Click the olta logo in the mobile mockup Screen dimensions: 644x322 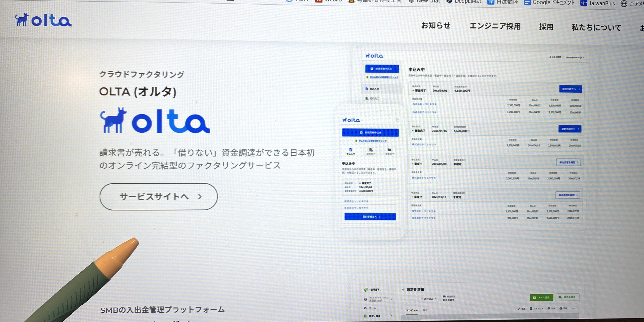(351, 120)
